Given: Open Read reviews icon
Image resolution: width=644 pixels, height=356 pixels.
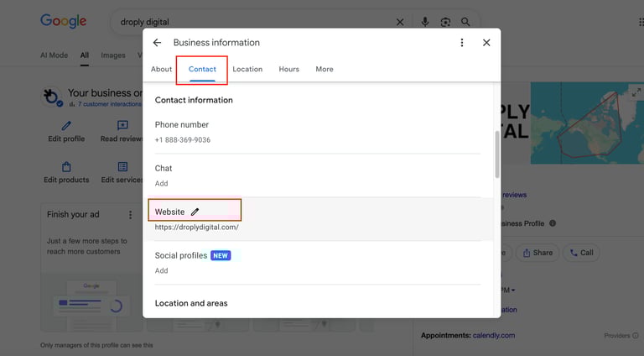Looking at the screenshot, I should tap(122, 125).
